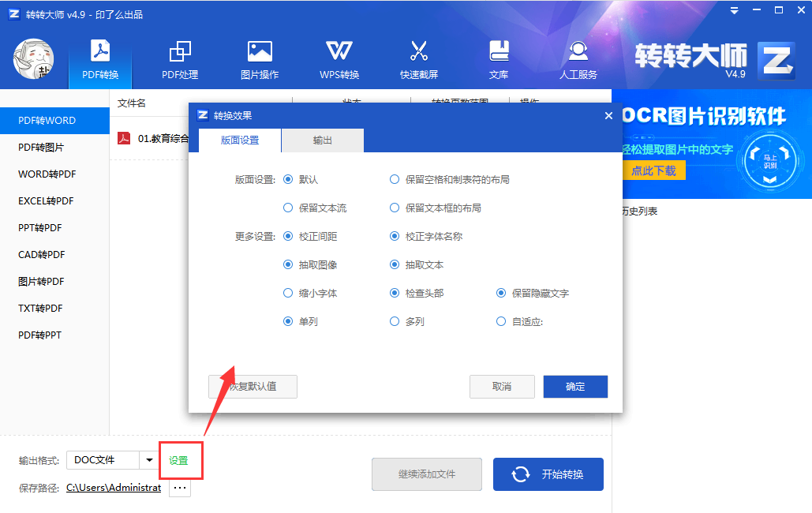
Task: Select PDF转WORD in the sidebar
Action: coord(54,120)
